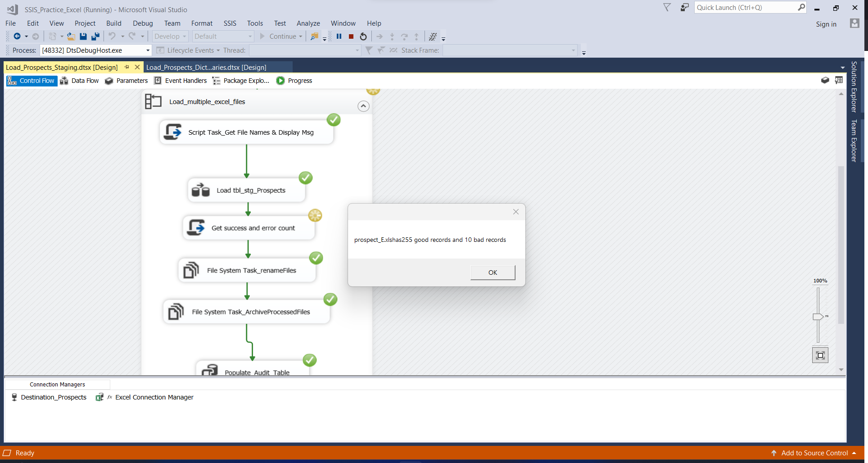Select the File System Task_ArchiveProcessedFiles icon
The height and width of the screenshot is (463, 868).
(176, 312)
